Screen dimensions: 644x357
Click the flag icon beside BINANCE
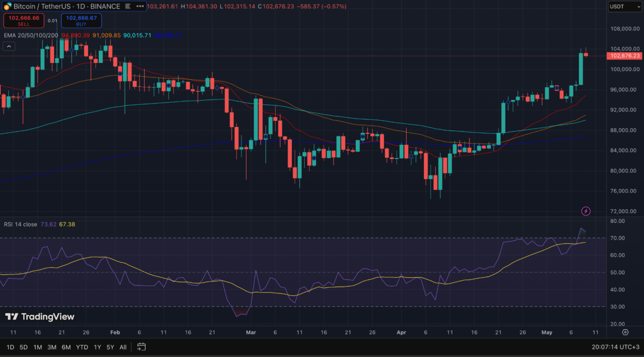pos(128,6)
